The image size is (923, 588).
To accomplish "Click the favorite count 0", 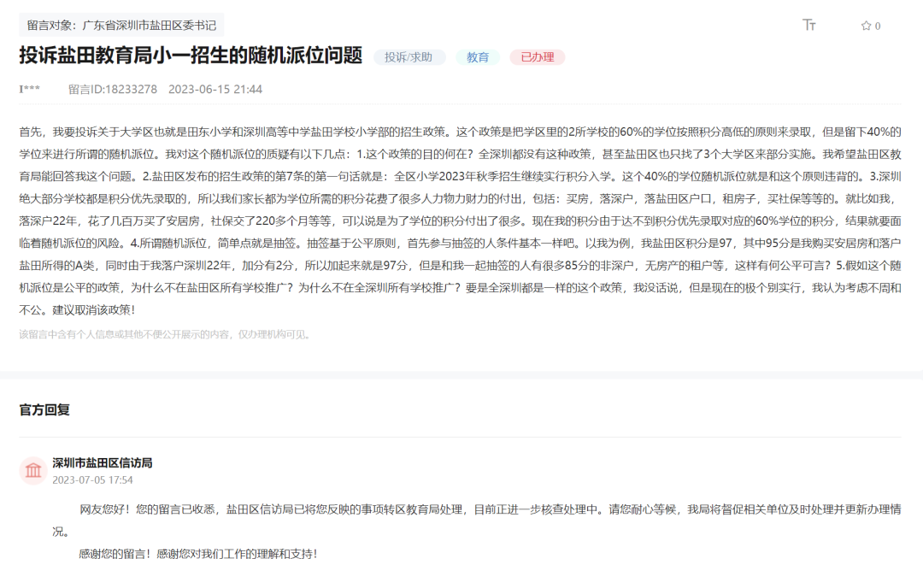I will pyautogui.click(x=878, y=26).
